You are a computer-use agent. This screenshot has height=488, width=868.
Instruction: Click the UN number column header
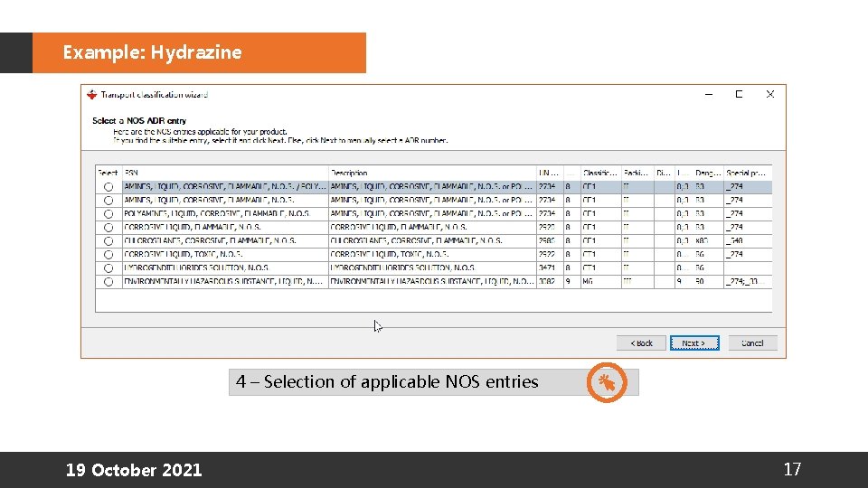point(550,173)
